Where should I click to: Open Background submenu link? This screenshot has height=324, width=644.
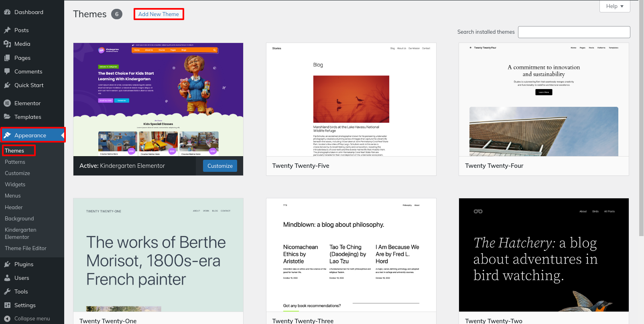click(19, 218)
